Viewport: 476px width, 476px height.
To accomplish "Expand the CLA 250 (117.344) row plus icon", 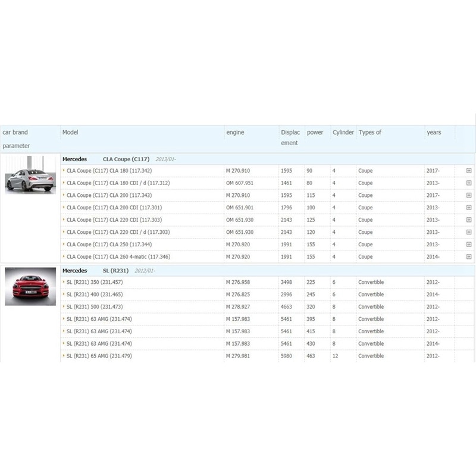I will 469,245.
